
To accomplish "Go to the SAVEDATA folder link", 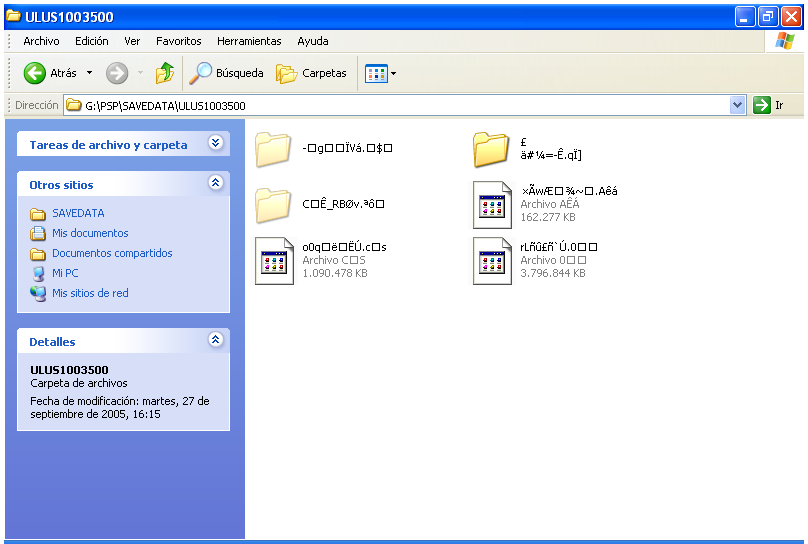I will coord(78,213).
